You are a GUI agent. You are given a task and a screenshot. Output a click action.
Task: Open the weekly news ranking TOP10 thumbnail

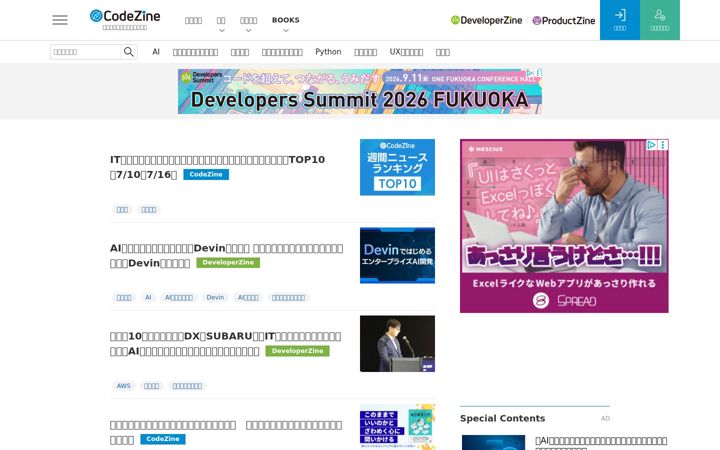pyautogui.click(x=397, y=167)
